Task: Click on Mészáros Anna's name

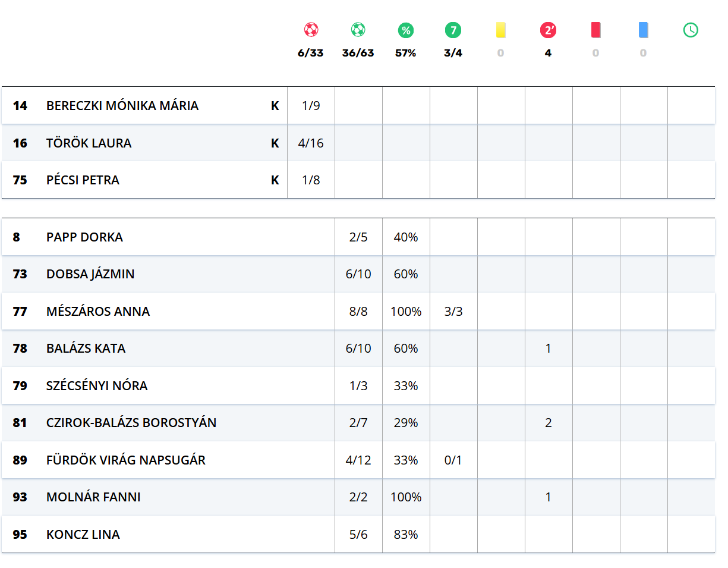Action: click(98, 312)
